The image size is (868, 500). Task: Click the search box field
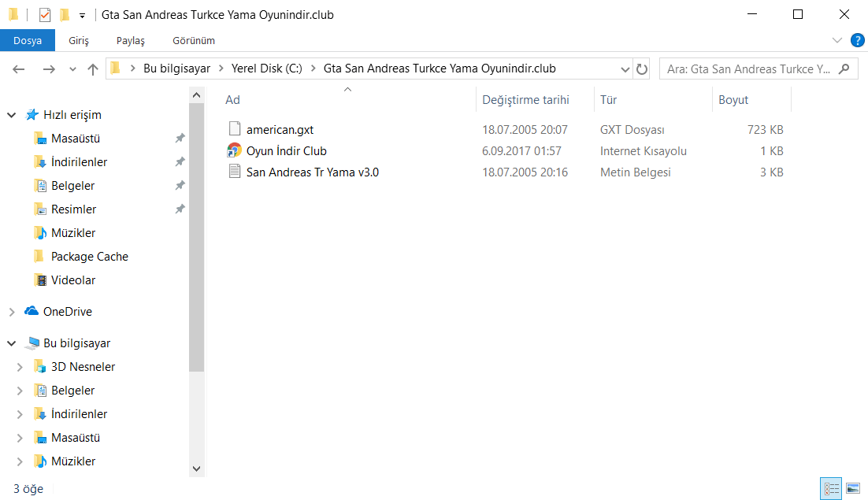[x=748, y=69]
